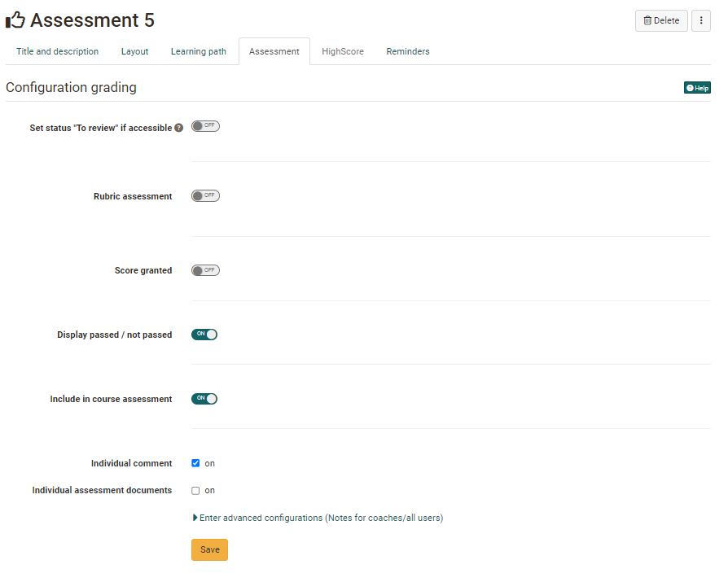
Task: Open the three-dot more options menu
Action: pyautogui.click(x=701, y=20)
